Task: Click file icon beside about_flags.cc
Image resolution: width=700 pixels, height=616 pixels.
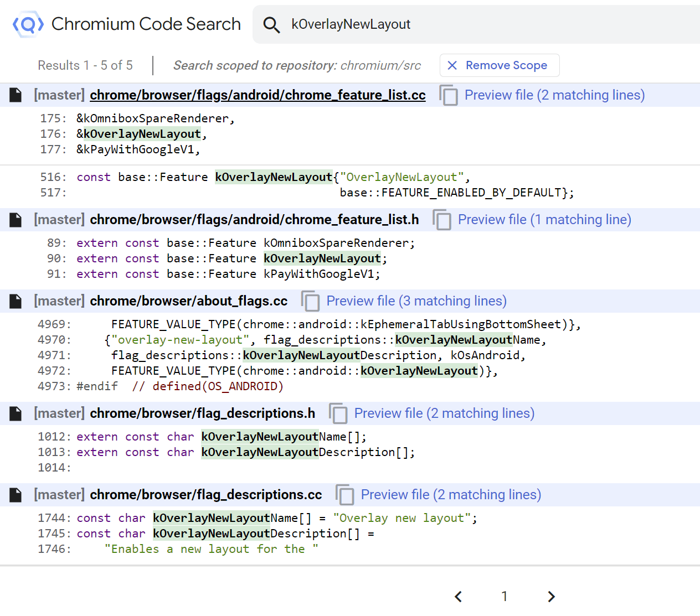Action: tap(16, 301)
